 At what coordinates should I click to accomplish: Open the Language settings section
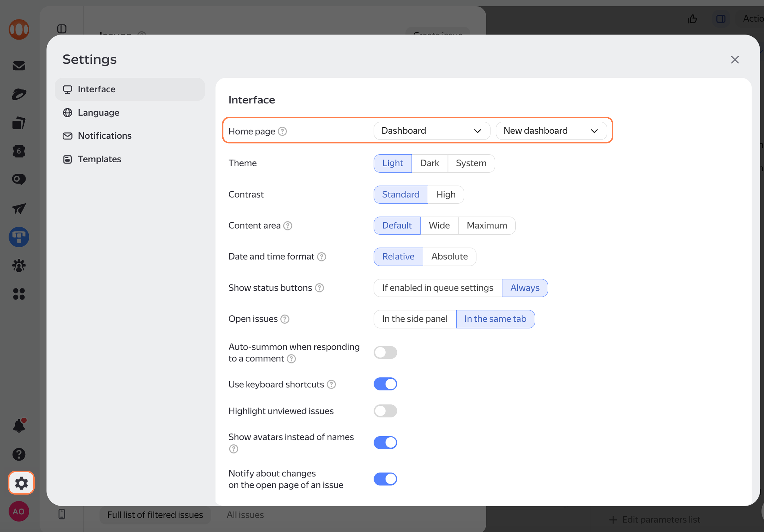[x=130, y=113]
